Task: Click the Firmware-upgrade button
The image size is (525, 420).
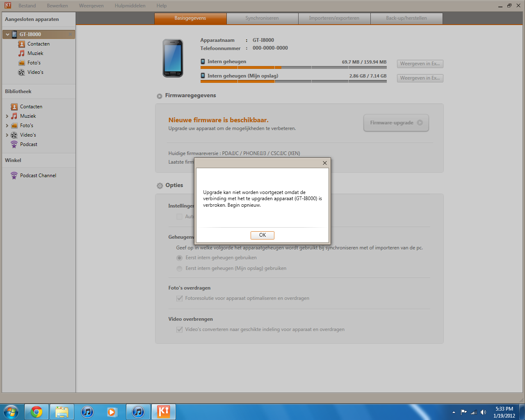Action: tap(396, 123)
